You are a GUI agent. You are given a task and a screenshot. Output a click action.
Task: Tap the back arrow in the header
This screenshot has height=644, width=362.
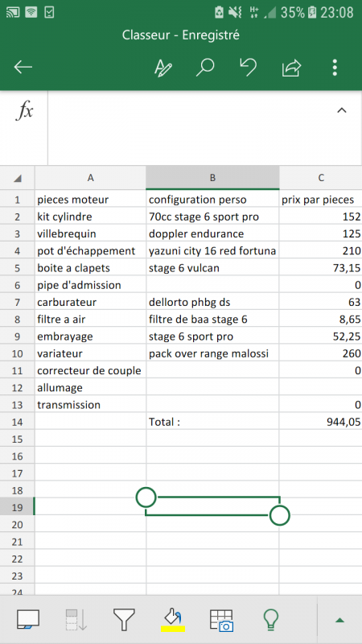(23, 68)
